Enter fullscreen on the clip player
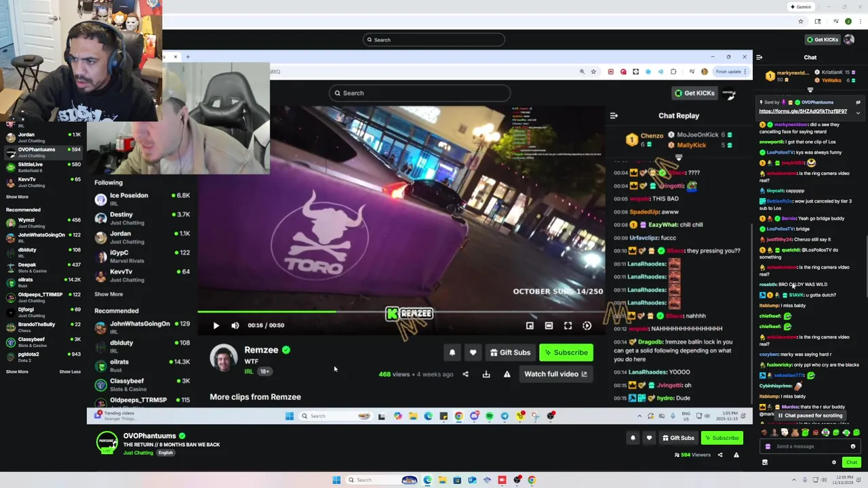Screen dimensions: 868x488 (568, 325)
